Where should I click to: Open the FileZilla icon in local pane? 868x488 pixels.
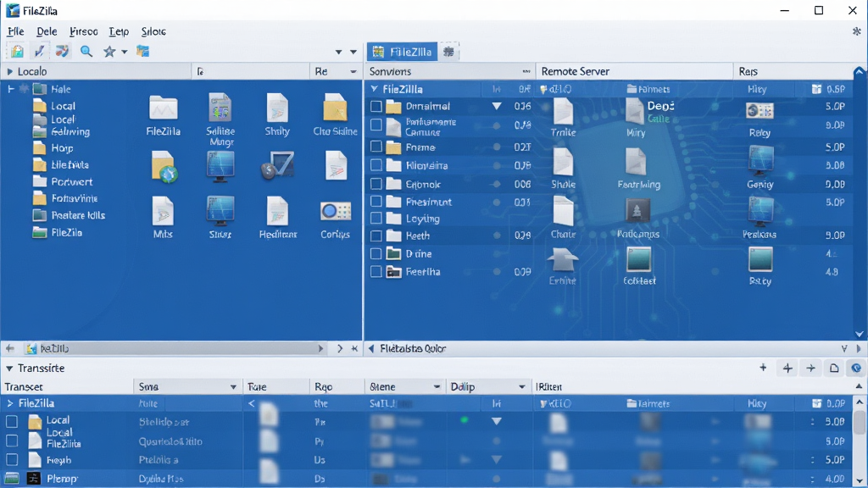point(164,115)
